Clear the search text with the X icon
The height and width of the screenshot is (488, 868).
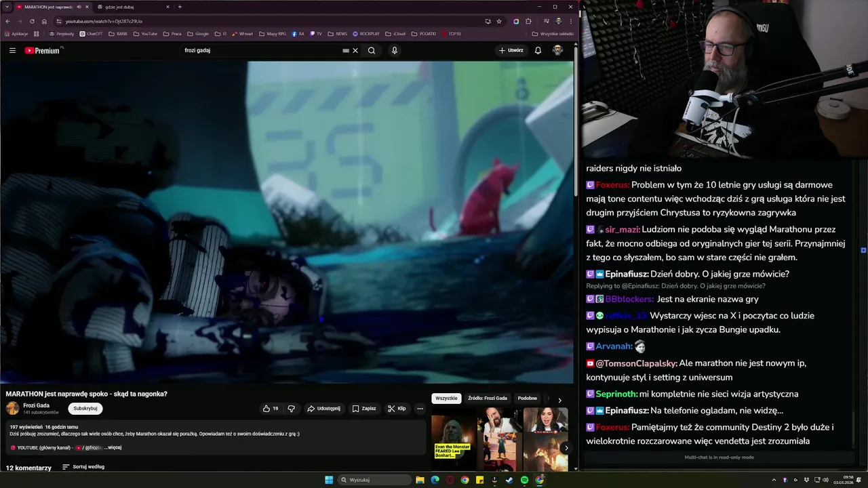click(x=355, y=50)
